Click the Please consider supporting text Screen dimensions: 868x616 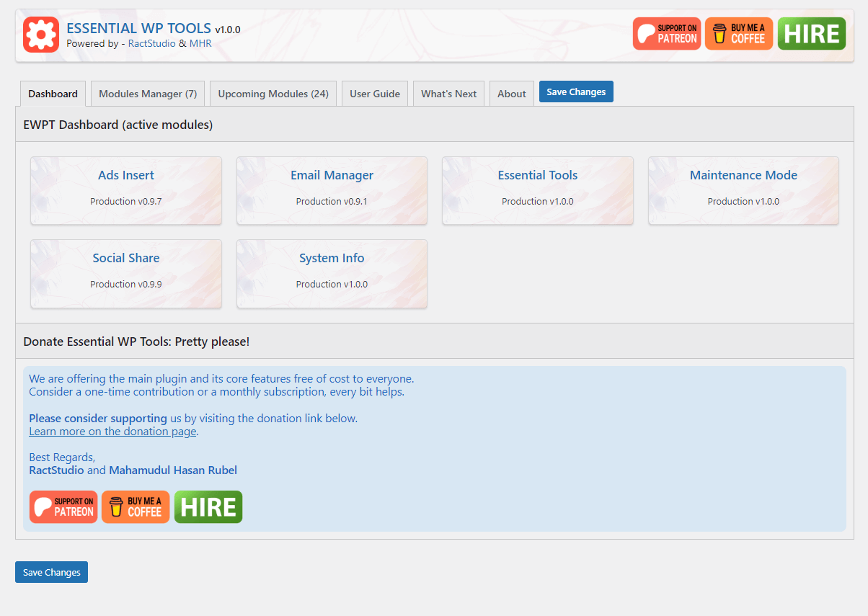[x=98, y=419]
